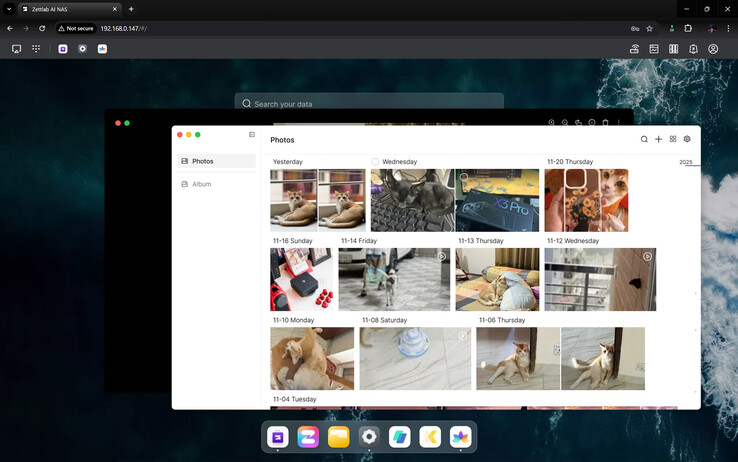738x462 pixels.
Task: Switch Photos grid layout view icon
Action: 673,140
